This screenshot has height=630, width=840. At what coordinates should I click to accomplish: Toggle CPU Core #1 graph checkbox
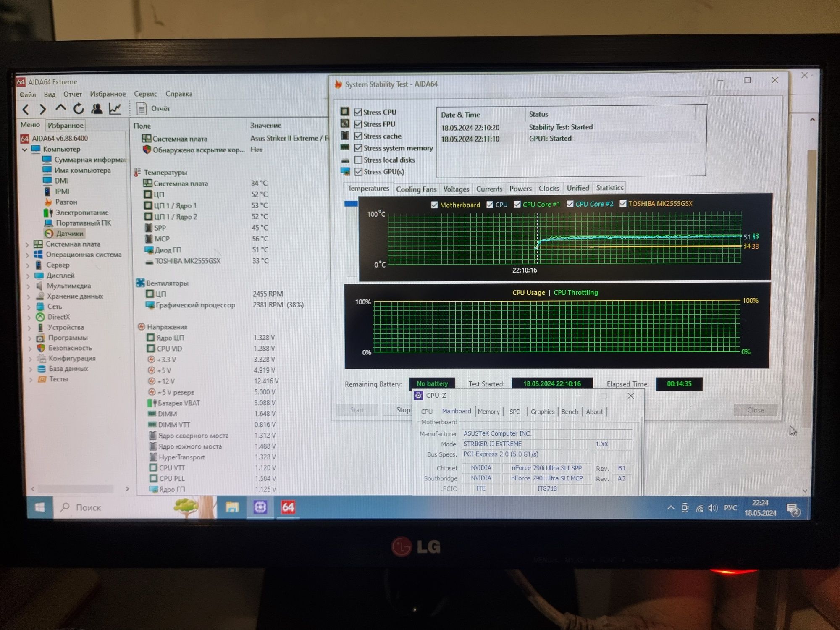[x=517, y=205]
